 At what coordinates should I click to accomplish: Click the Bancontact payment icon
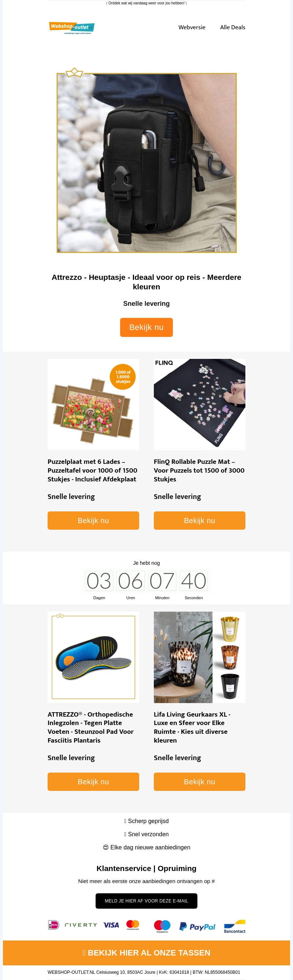pos(234,926)
